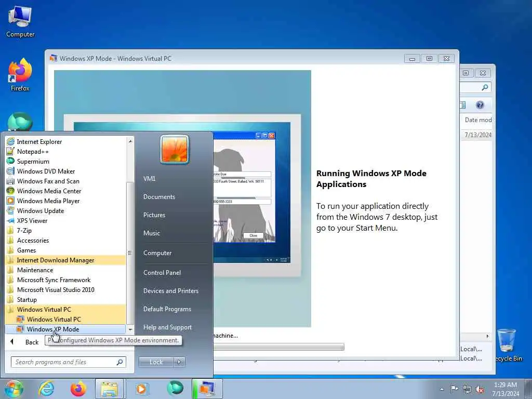Click the network tray icon
Viewport: 532px width, 399px height.
coord(467,389)
